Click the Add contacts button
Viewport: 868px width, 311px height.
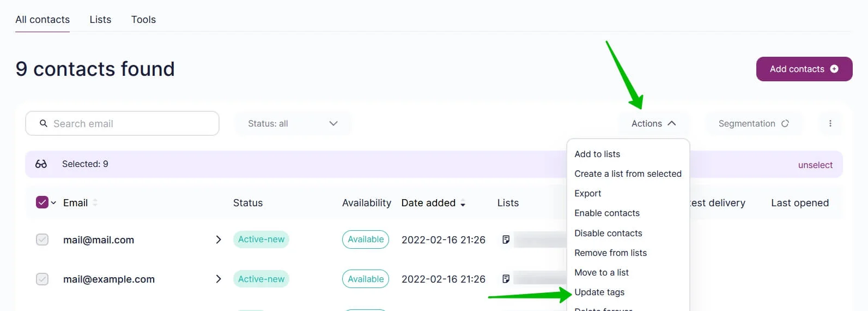[804, 69]
